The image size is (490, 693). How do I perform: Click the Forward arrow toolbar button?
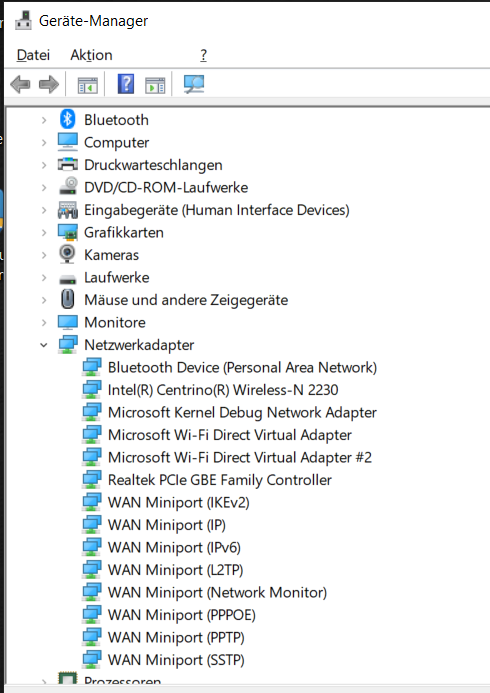tap(49, 84)
